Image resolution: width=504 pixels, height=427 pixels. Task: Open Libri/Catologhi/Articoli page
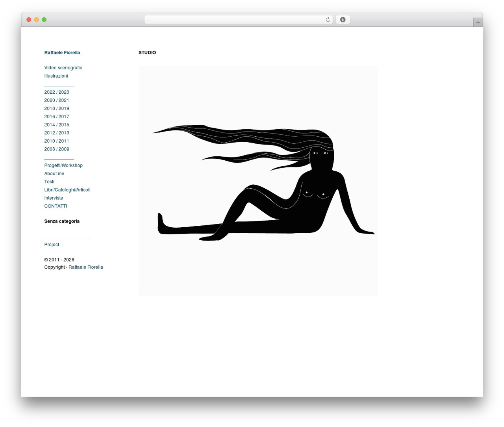(x=67, y=190)
